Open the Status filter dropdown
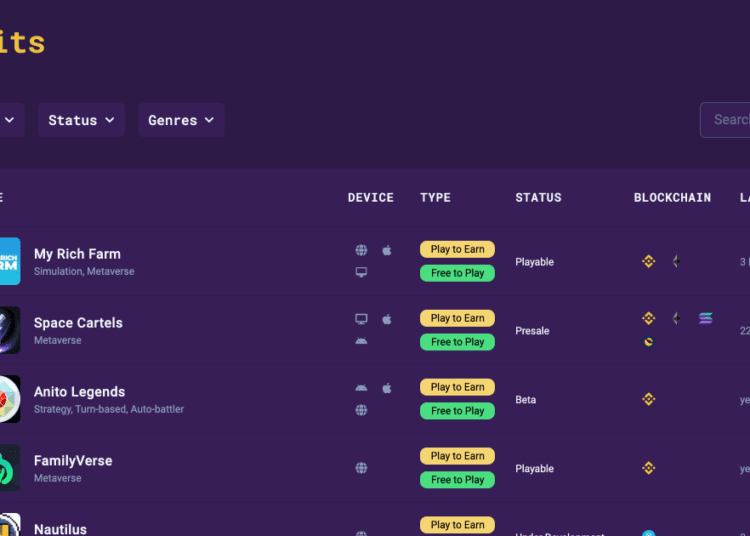Image resolution: width=750 pixels, height=536 pixels. (x=81, y=120)
